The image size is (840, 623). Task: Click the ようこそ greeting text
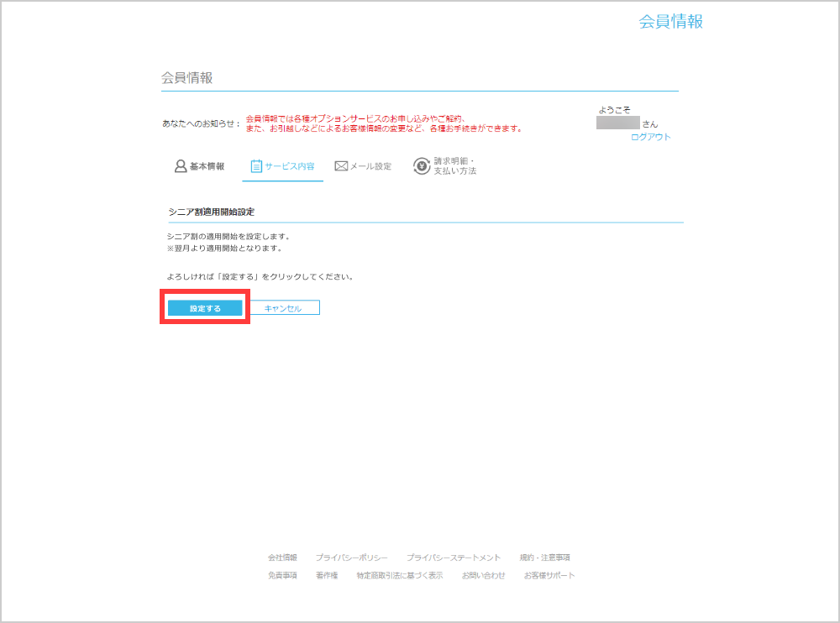click(x=615, y=110)
